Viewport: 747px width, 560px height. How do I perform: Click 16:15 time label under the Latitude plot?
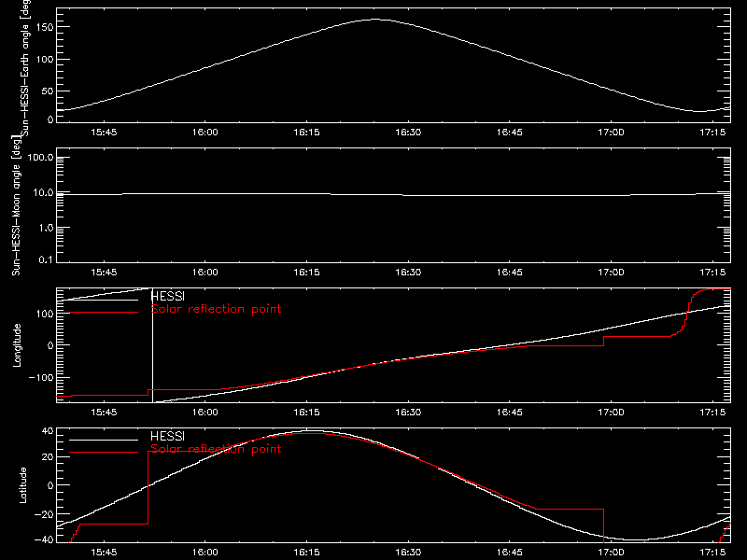307,552
